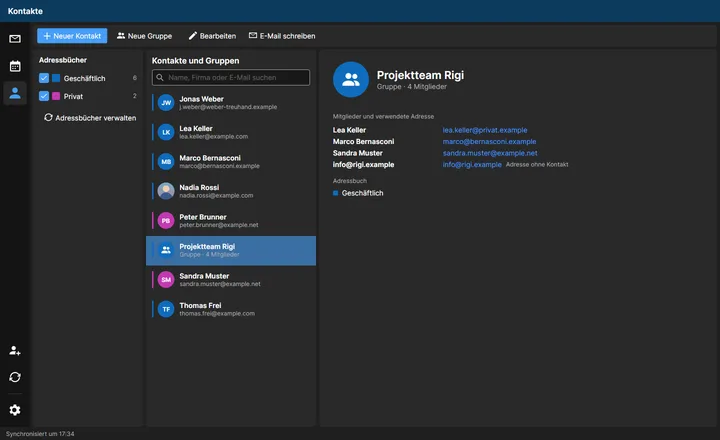Click E-Mail schreiben in toolbar

point(282,36)
